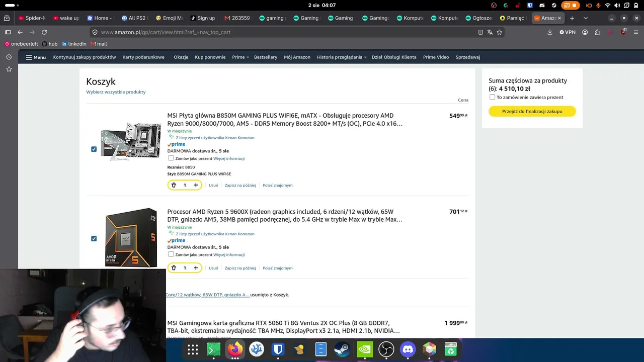Toggle the sidebar panel icon
Screen dimensions: 644x362
[x=8, y=32]
